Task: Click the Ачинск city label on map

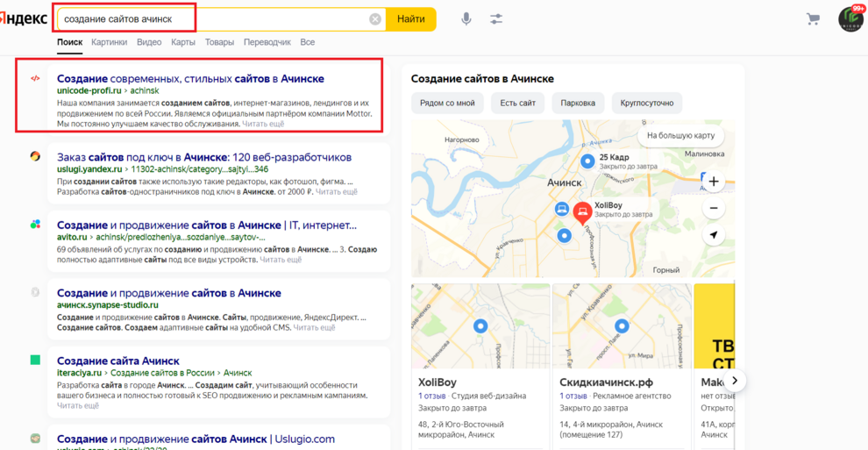Action: tap(564, 182)
